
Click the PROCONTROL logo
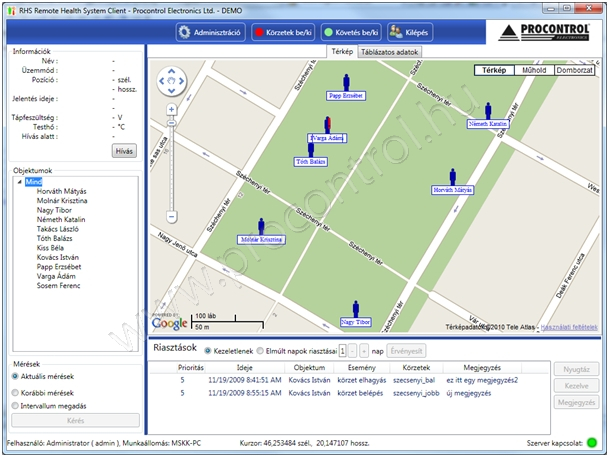click(545, 32)
